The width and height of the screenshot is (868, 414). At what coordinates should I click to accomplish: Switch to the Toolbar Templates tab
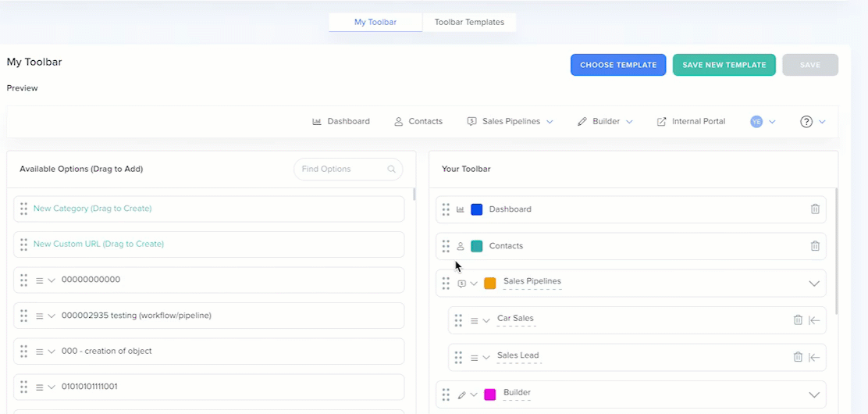(x=469, y=23)
